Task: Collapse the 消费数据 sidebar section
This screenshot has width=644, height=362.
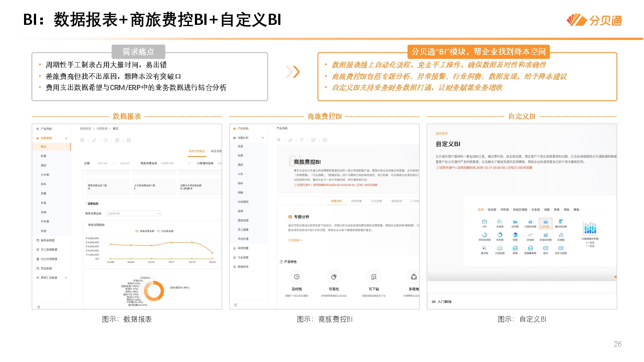Action: [67, 138]
